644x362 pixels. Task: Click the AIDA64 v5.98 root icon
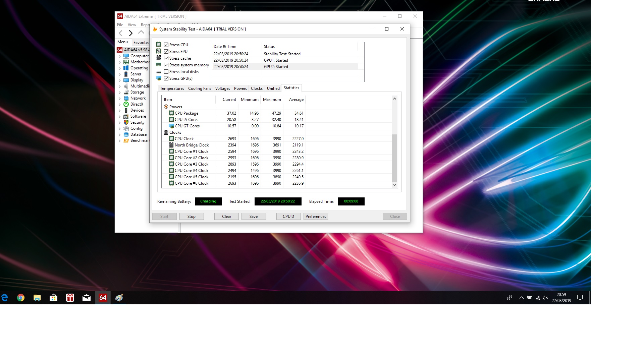point(120,50)
